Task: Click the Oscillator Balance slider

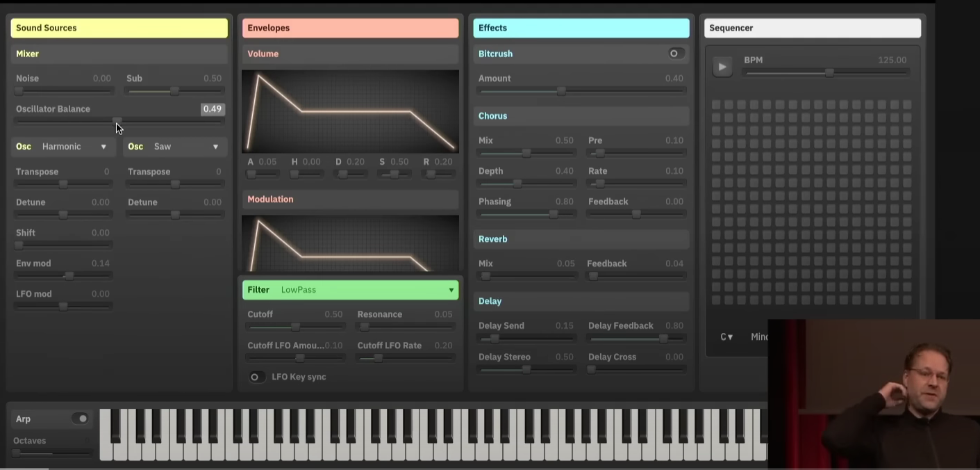Action: point(119,121)
